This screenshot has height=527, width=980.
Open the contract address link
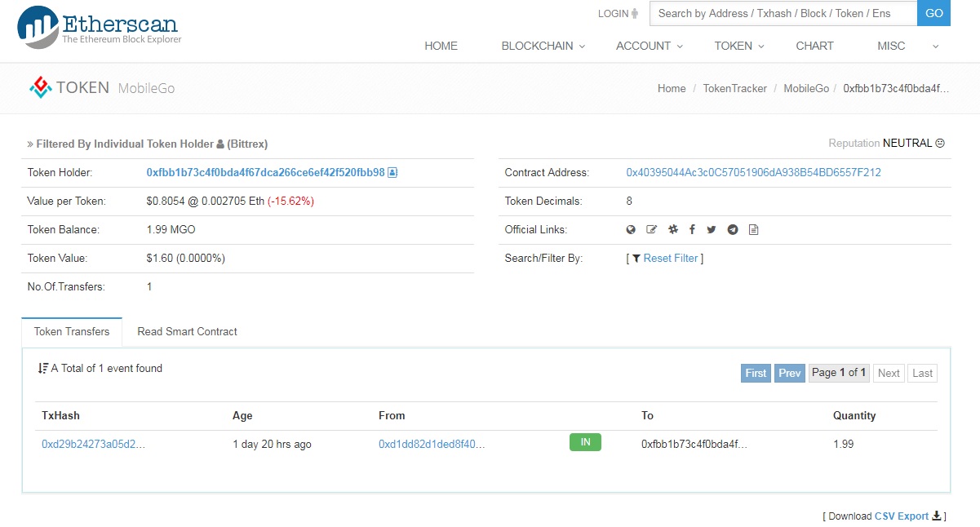[x=753, y=173]
